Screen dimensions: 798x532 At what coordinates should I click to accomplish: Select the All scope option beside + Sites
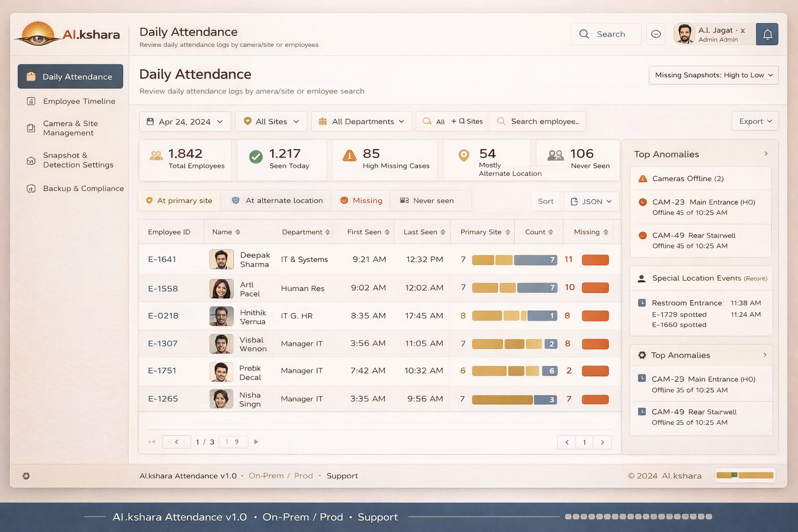point(434,122)
